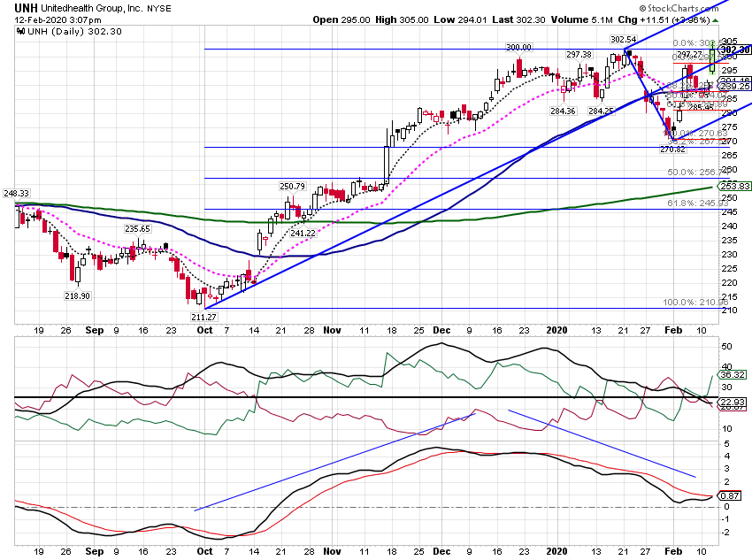The width and height of the screenshot is (752, 560).
Task: Click the Volume 5.1M reading
Action: [582, 19]
